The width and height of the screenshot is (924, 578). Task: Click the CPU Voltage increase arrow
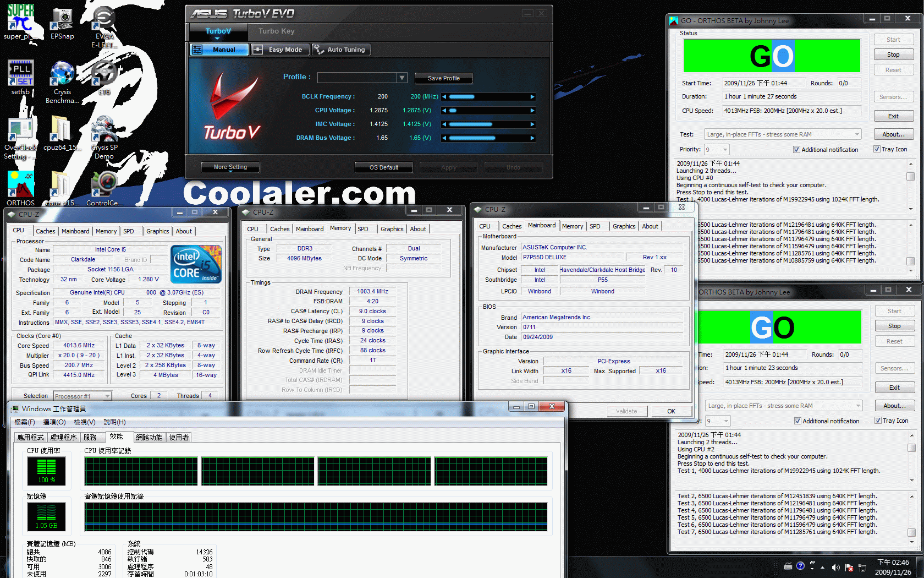[532, 111]
